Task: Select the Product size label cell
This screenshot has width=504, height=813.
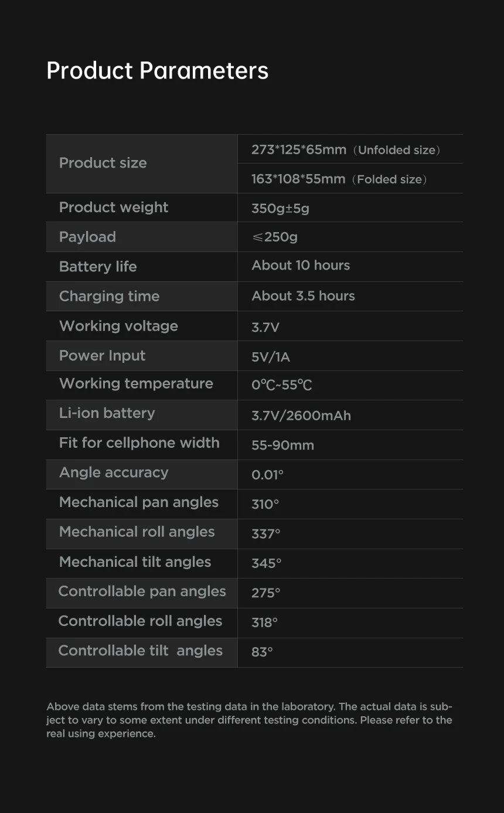Action: point(103,163)
